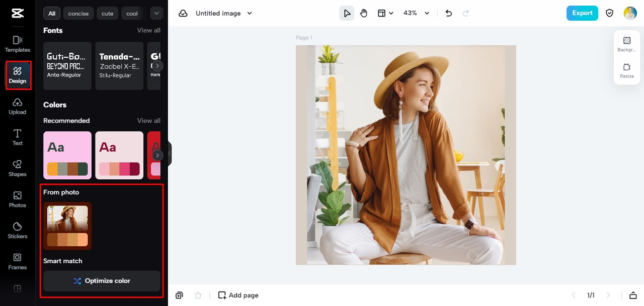Click Add page button

(238, 295)
